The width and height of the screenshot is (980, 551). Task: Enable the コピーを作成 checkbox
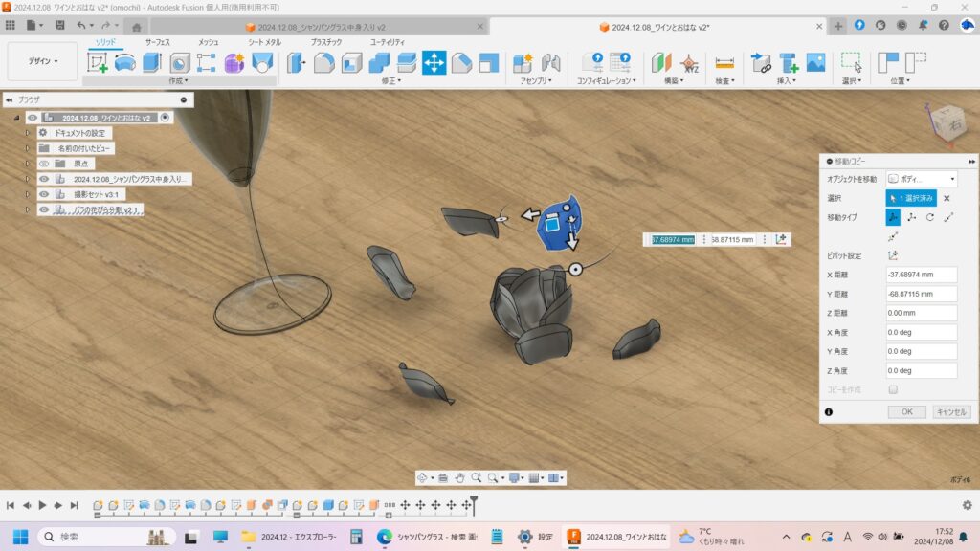point(893,389)
